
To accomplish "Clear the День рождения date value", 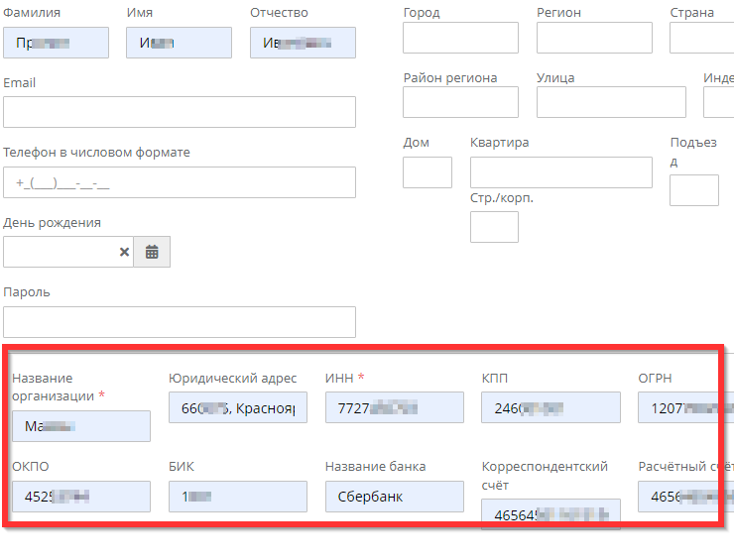I will (124, 252).
